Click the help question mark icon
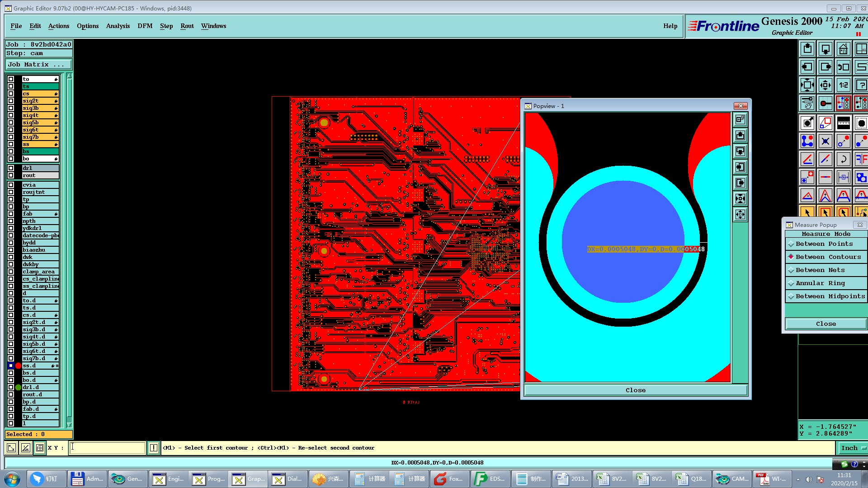The image size is (868, 488). tap(861, 85)
